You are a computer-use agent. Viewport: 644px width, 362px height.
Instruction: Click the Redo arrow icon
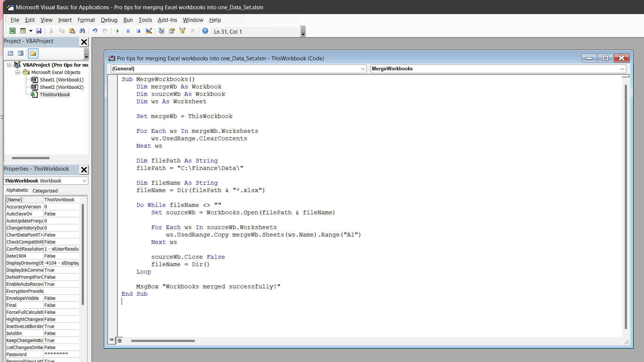point(105,31)
